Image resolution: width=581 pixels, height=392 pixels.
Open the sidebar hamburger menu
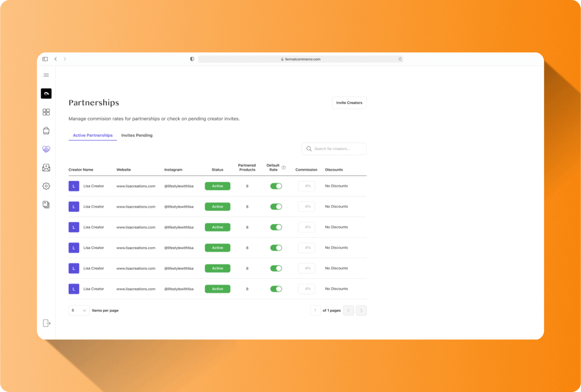(46, 75)
